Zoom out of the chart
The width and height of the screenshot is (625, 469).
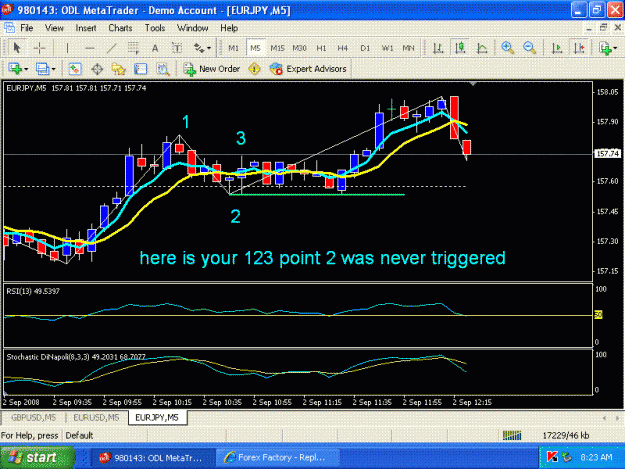(529, 48)
